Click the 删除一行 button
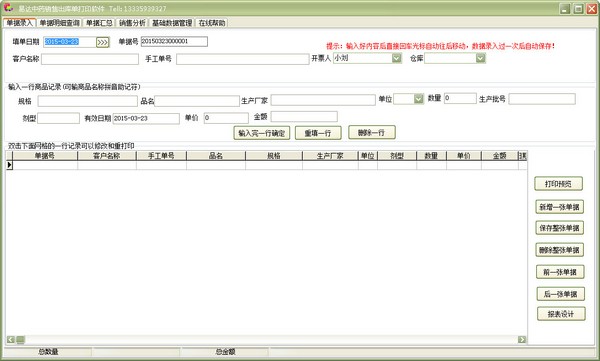Image resolution: width=600 pixels, height=361 pixels. coord(372,132)
